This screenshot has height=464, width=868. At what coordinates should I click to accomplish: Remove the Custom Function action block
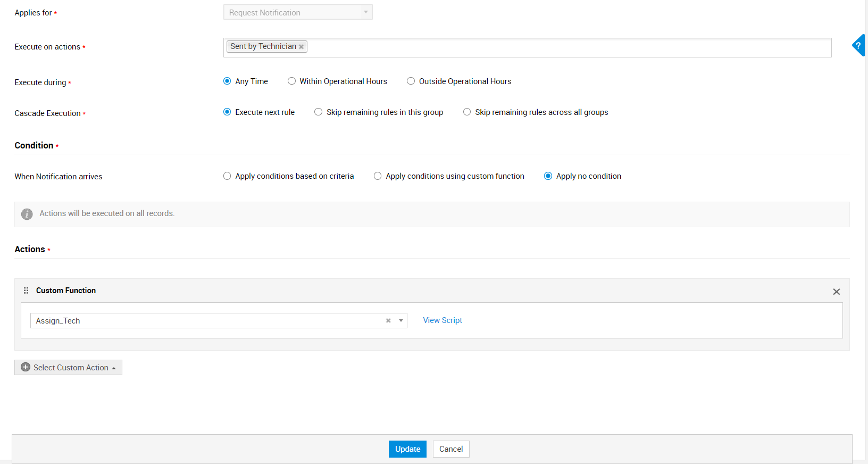click(836, 292)
